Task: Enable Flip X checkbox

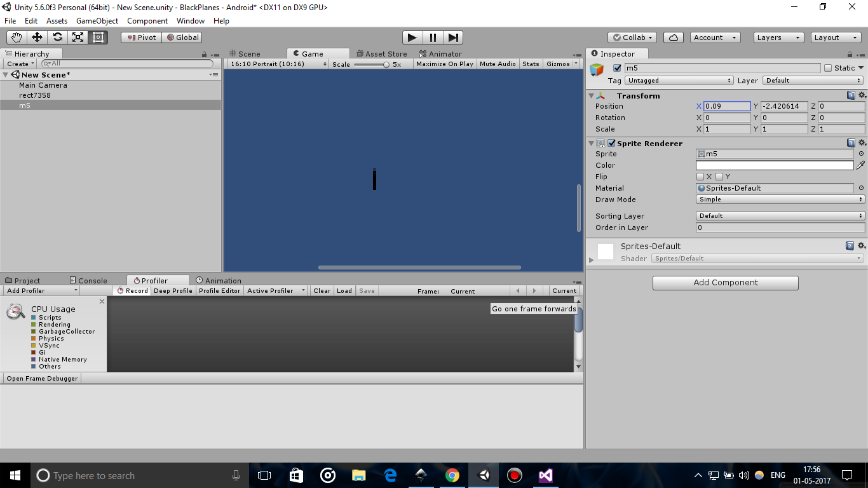Action: (x=700, y=177)
